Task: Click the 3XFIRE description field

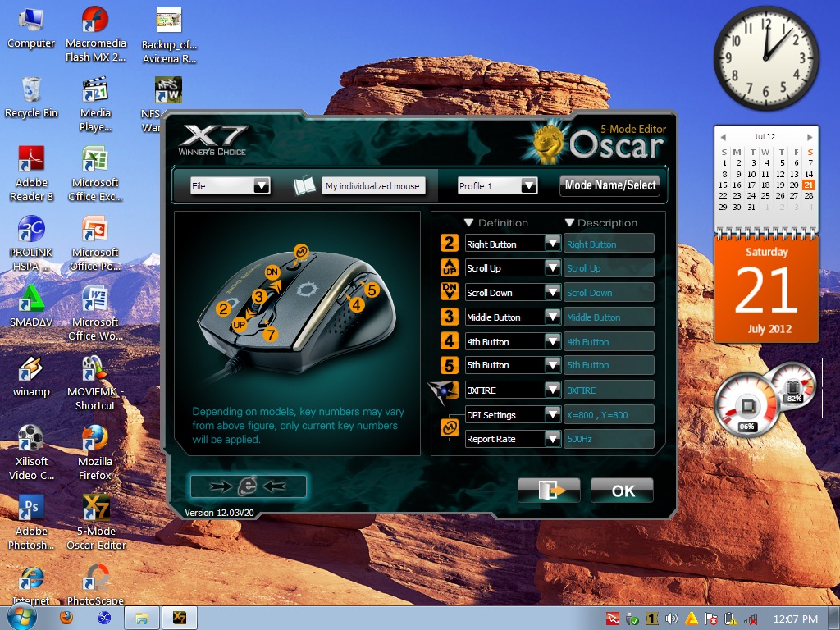Action: [609, 390]
